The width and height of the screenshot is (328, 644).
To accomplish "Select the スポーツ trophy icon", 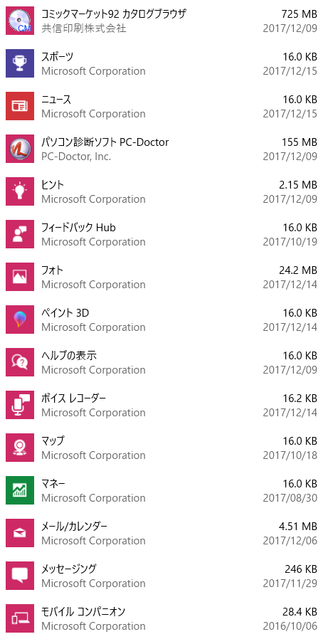I will (20, 63).
